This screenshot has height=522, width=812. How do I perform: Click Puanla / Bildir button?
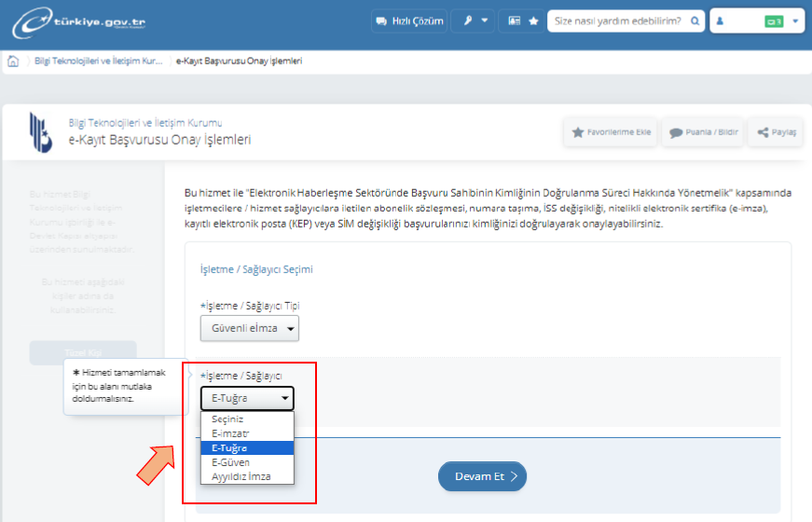tap(703, 132)
